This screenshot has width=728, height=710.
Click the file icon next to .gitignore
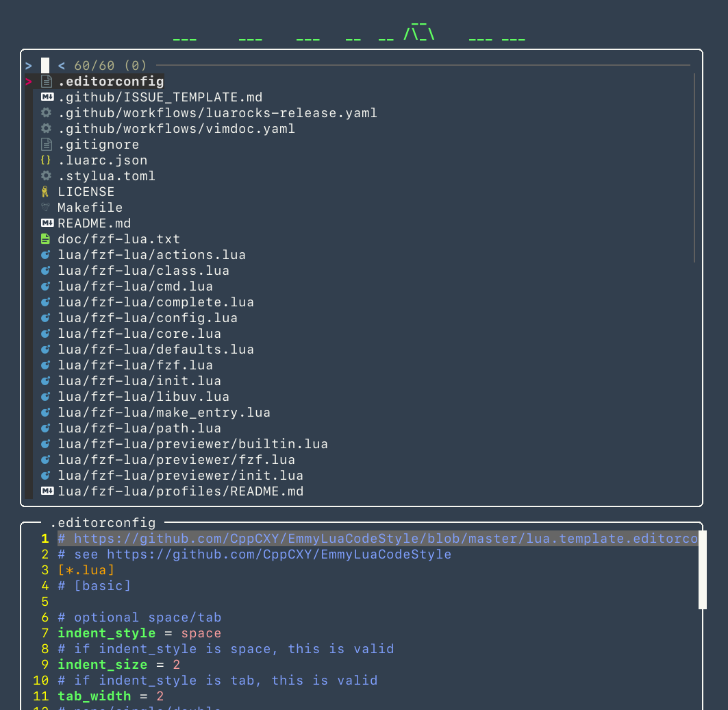point(46,144)
